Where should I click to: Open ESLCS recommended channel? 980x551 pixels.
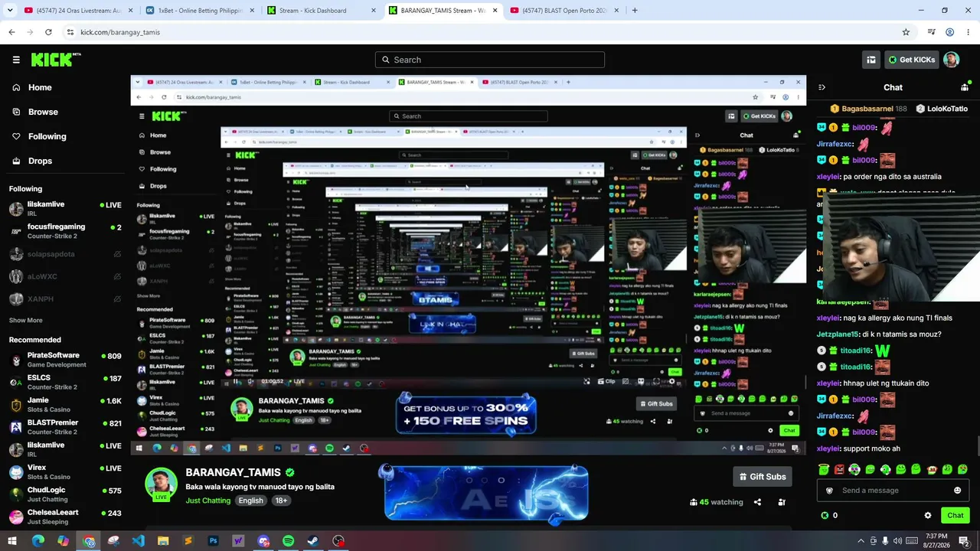coord(65,382)
